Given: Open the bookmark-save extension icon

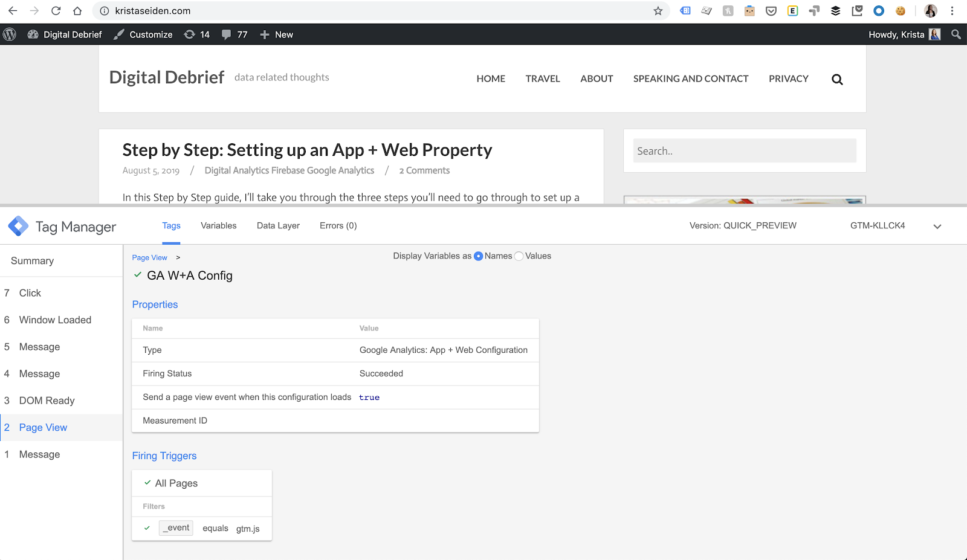Looking at the screenshot, I should pos(857,11).
